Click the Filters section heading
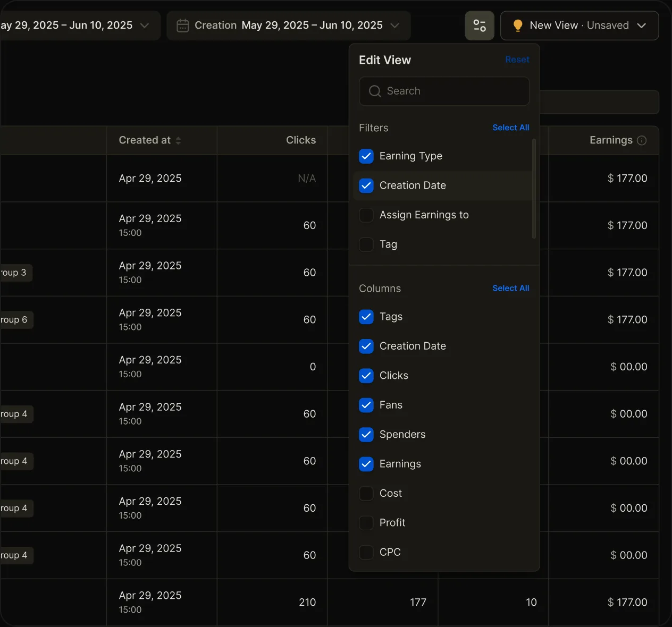Screen dimensions: 672x627 tap(373, 128)
